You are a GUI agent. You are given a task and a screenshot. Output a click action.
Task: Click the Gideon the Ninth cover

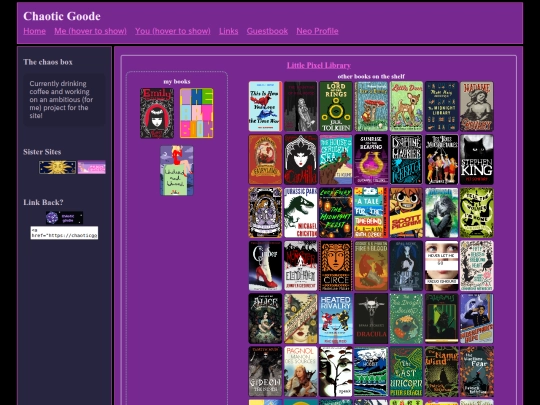point(266,372)
